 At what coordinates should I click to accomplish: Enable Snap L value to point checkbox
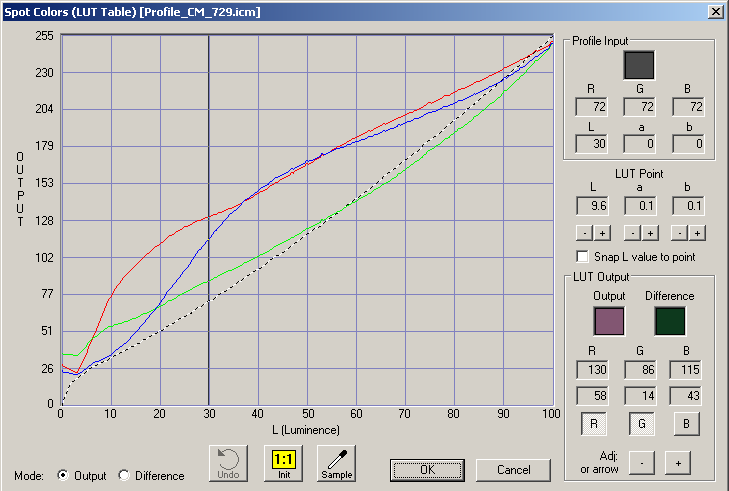pos(582,257)
